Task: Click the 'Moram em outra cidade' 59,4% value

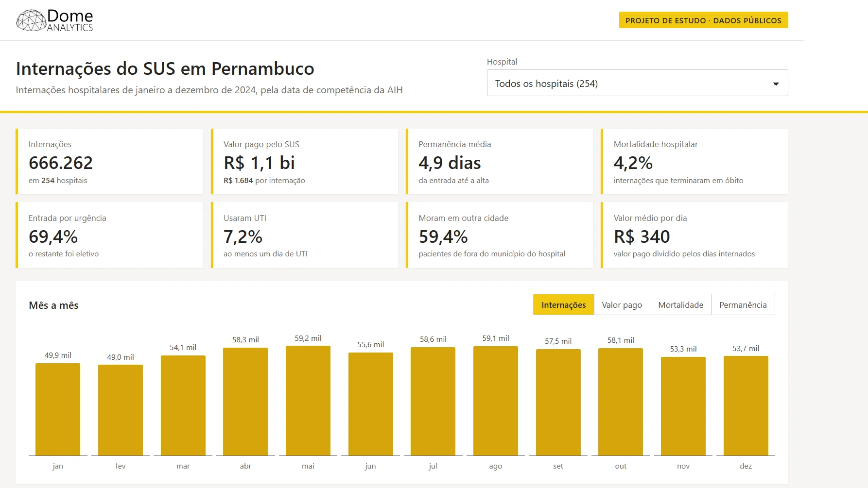Action: pos(443,236)
